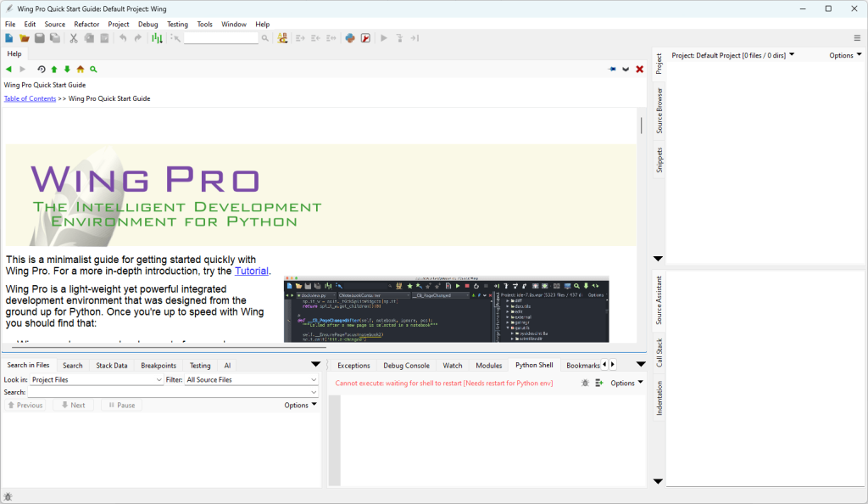Switch to the Breakpoints tab
The image size is (868, 504).
(x=157, y=365)
